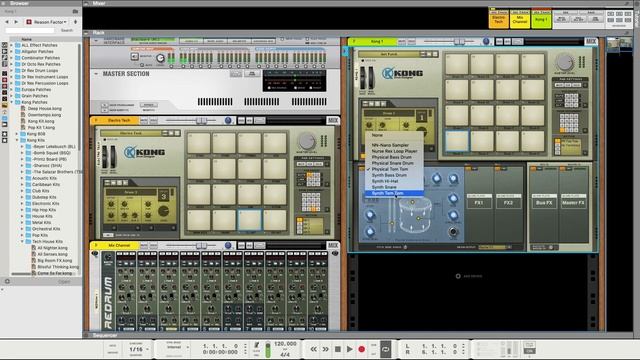
Task: Click the Rewind transport button
Action: 313,349
